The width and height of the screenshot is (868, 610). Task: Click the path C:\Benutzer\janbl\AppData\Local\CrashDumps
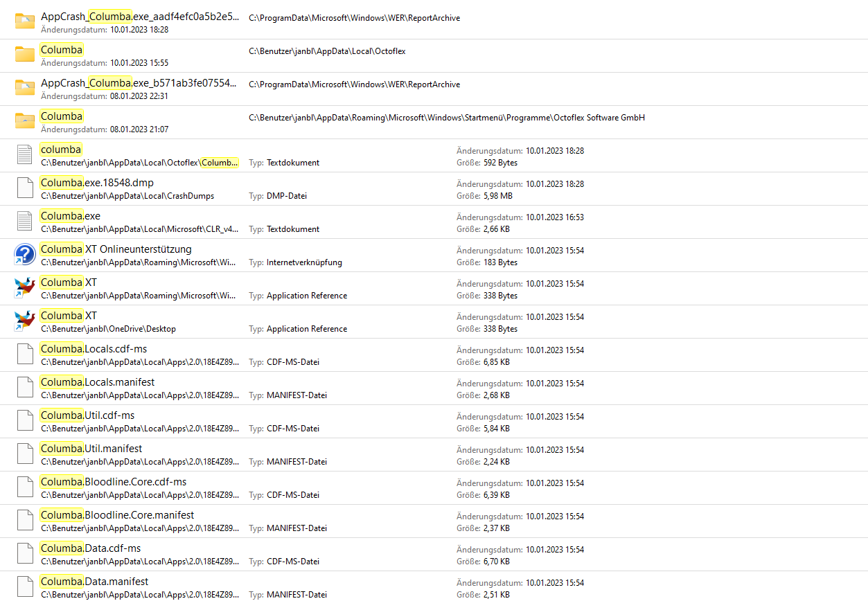click(127, 196)
